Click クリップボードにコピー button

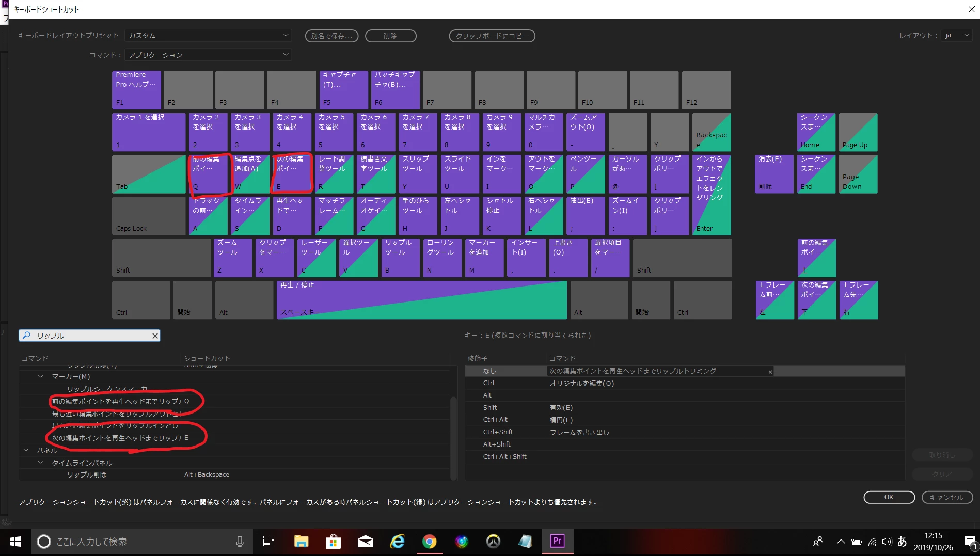pyautogui.click(x=492, y=36)
